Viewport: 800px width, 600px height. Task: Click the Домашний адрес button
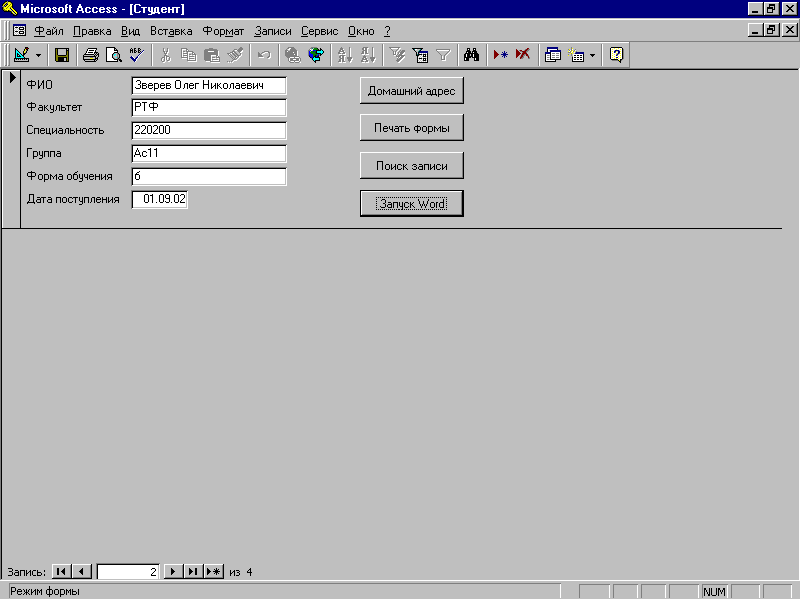click(x=412, y=91)
